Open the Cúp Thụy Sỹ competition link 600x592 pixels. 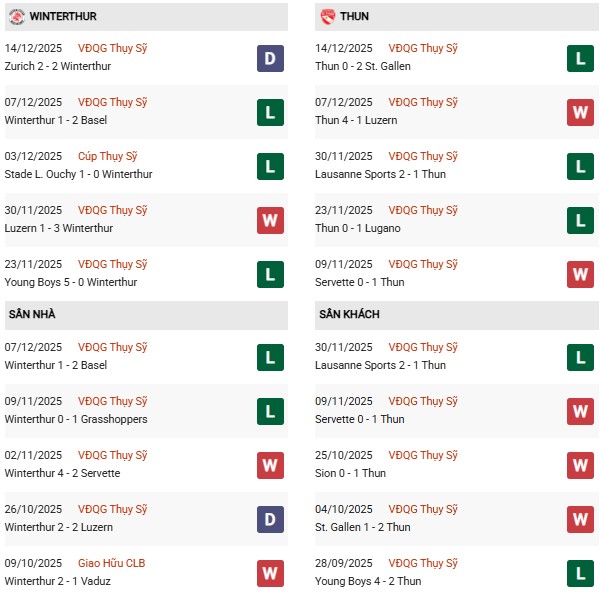click(x=109, y=156)
